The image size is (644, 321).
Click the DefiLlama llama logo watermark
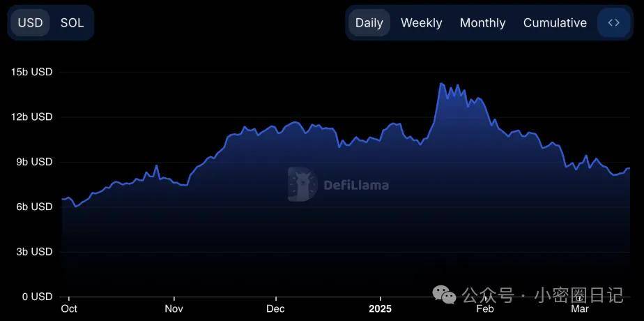point(302,184)
